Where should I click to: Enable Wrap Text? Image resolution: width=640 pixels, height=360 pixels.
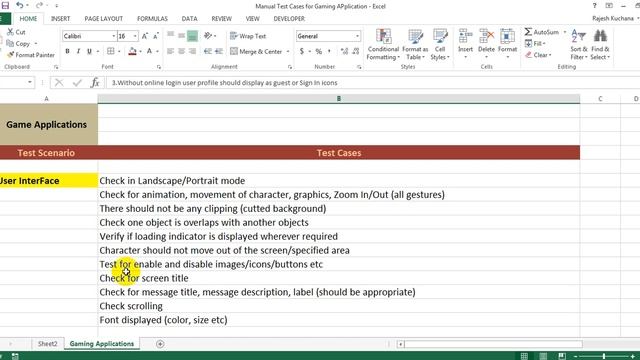248,36
